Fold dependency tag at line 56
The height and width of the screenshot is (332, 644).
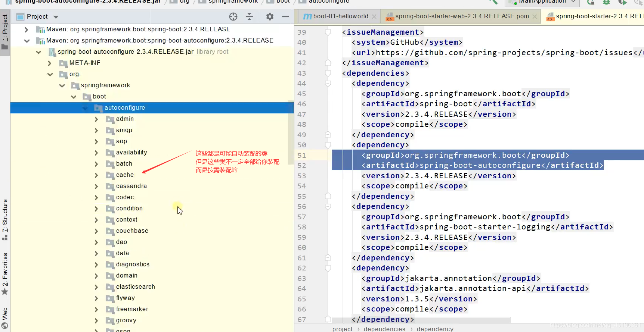tap(328, 206)
